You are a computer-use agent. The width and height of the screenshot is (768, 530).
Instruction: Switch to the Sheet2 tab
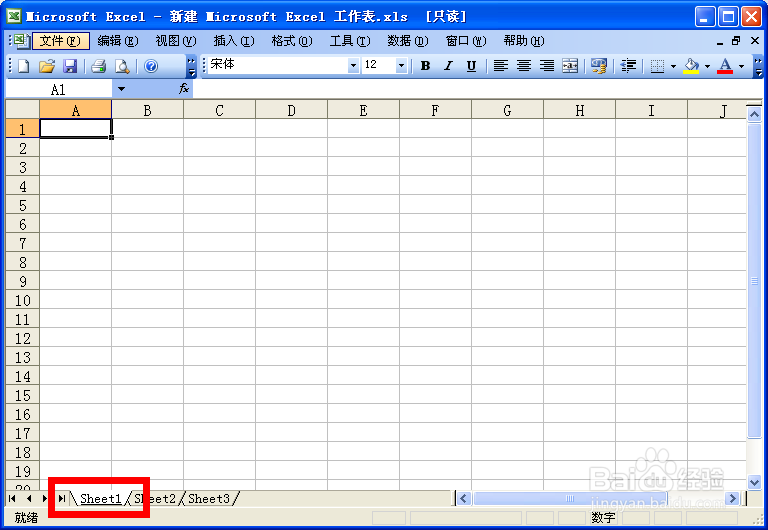(155, 499)
